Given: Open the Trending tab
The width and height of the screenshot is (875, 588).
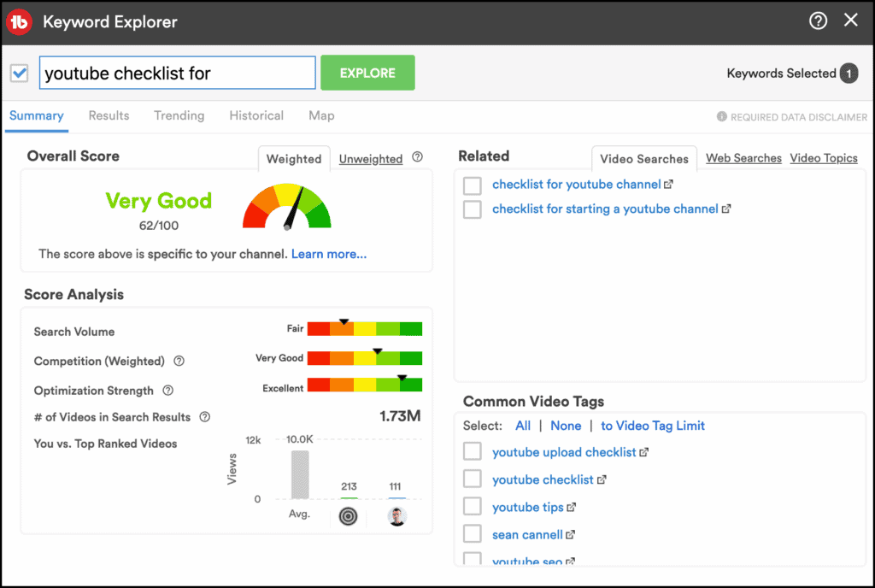Looking at the screenshot, I should click(x=179, y=115).
